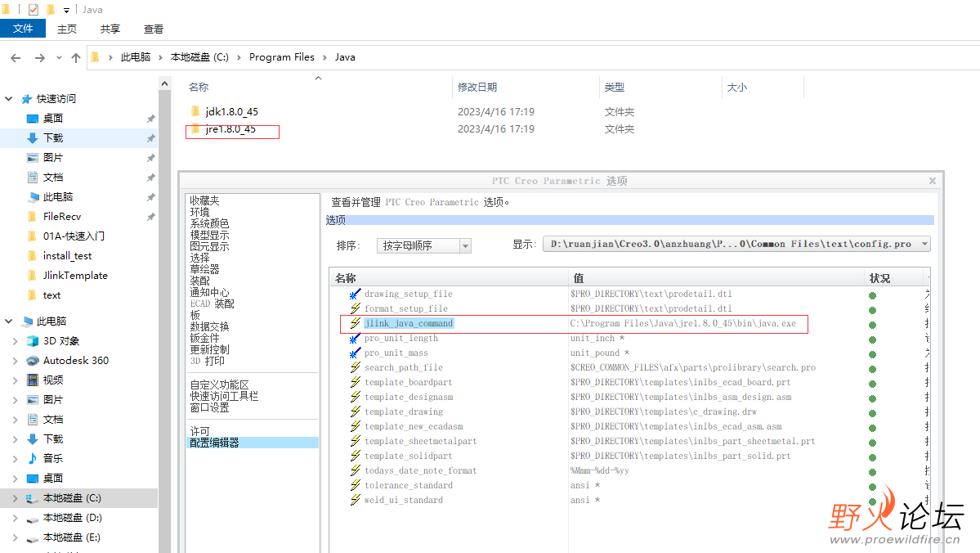Switch to the 主页 ribbon tab
980x553 pixels.
tap(67, 29)
